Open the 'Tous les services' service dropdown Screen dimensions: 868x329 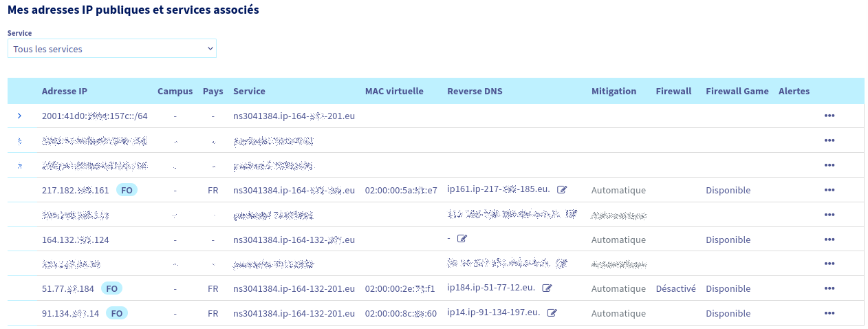[x=112, y=49]
